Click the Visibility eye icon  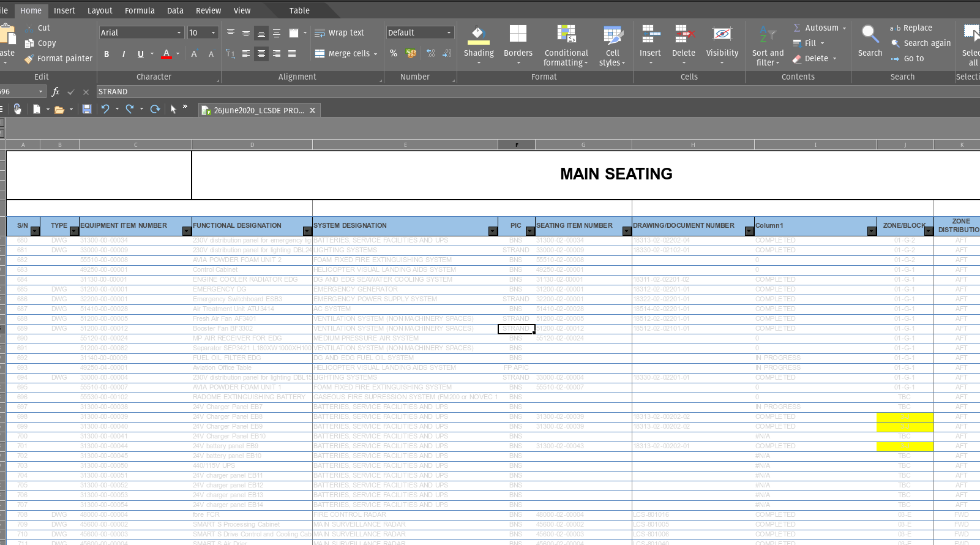click(722, 36)
